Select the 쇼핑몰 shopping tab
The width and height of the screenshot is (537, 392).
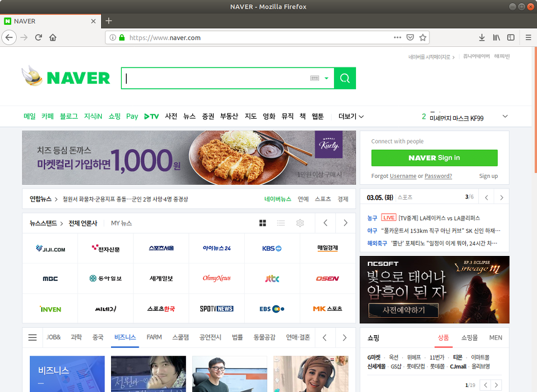[x=469, y=338]
